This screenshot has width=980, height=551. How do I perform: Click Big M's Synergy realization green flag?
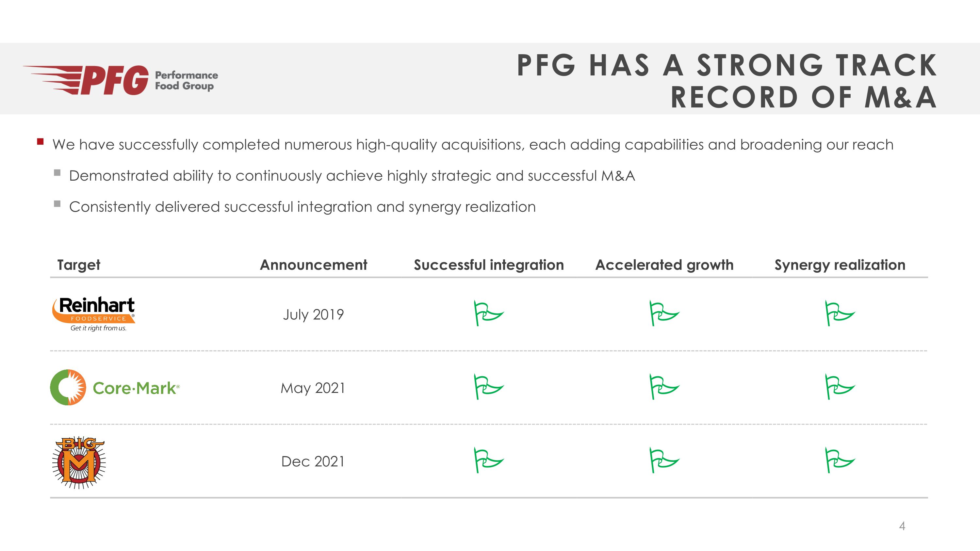pos(839,460)
